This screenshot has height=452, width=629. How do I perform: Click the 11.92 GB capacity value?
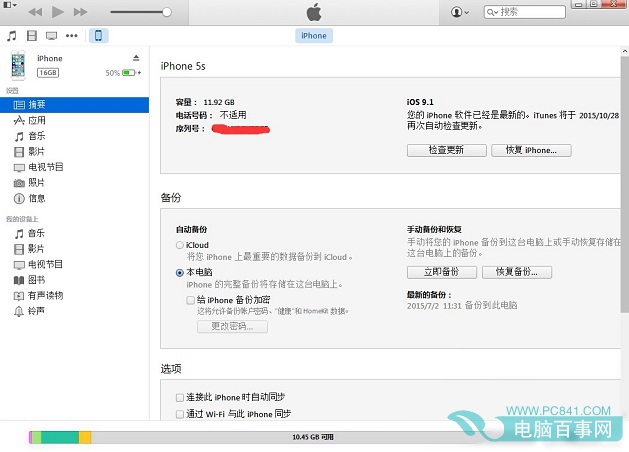[219, 102]
